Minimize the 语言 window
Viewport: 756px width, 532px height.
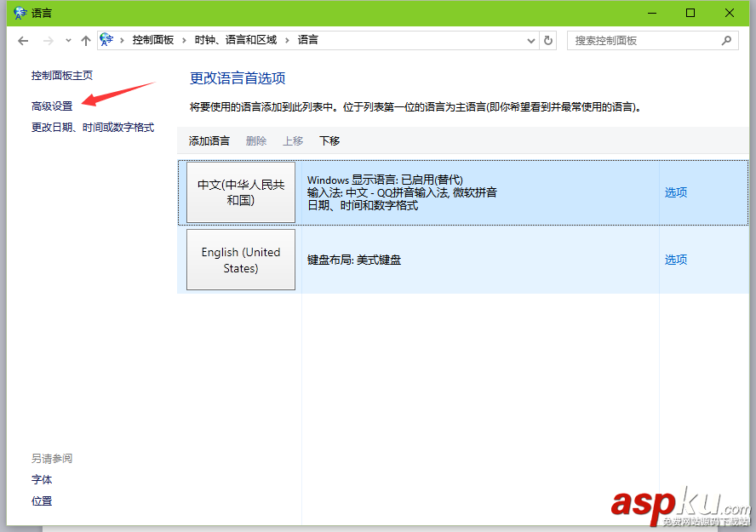[652, 13]
